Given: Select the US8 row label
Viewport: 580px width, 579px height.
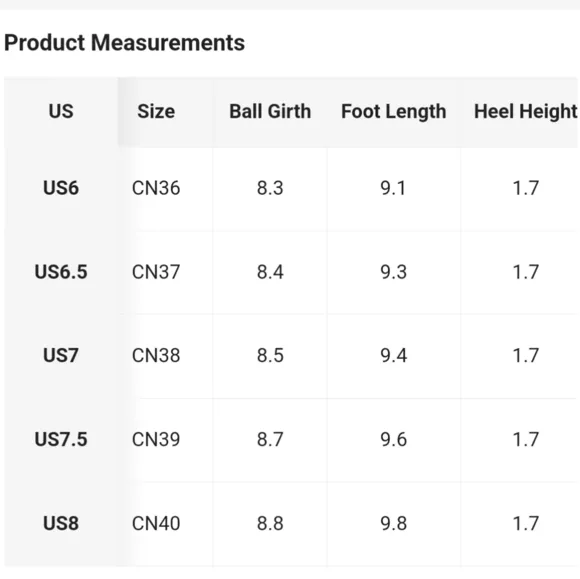Looking at the screenshot, I should [61, 524].
